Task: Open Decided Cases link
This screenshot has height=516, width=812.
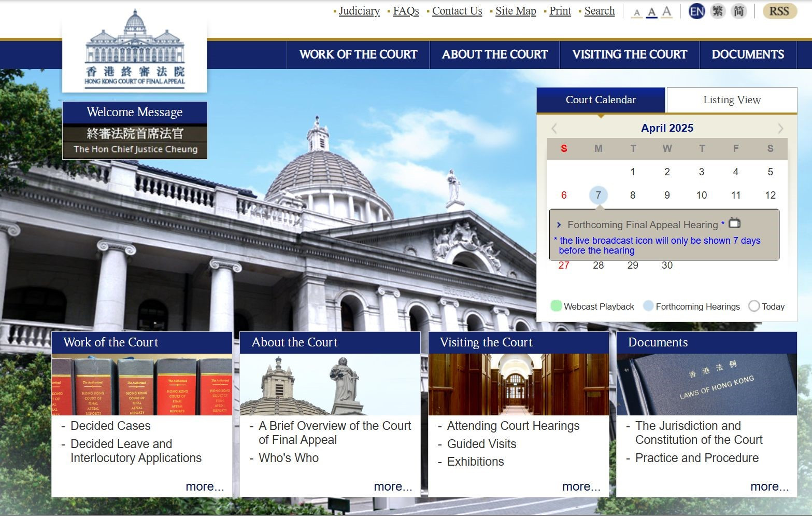Action: pyautogui.click(x=110, y=426)
